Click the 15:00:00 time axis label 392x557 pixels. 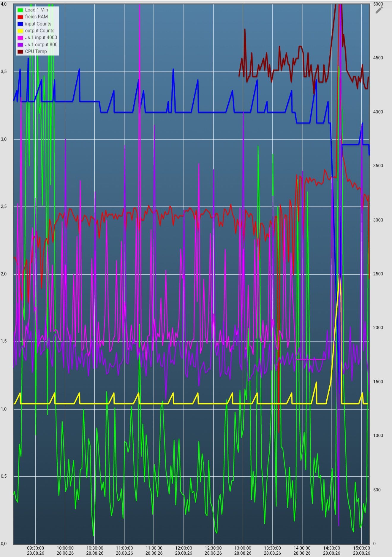[x=361, y=550]
